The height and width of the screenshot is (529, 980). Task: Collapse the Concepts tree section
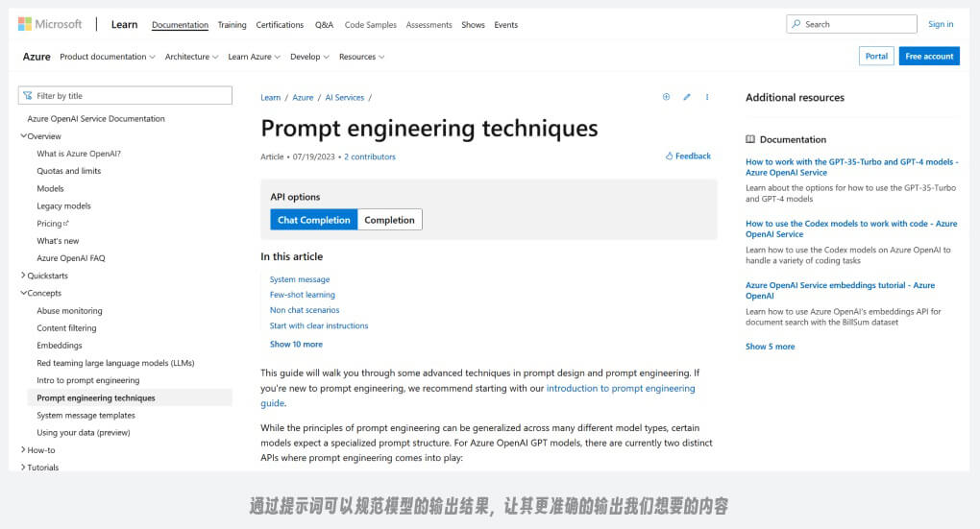click(24, 293)
